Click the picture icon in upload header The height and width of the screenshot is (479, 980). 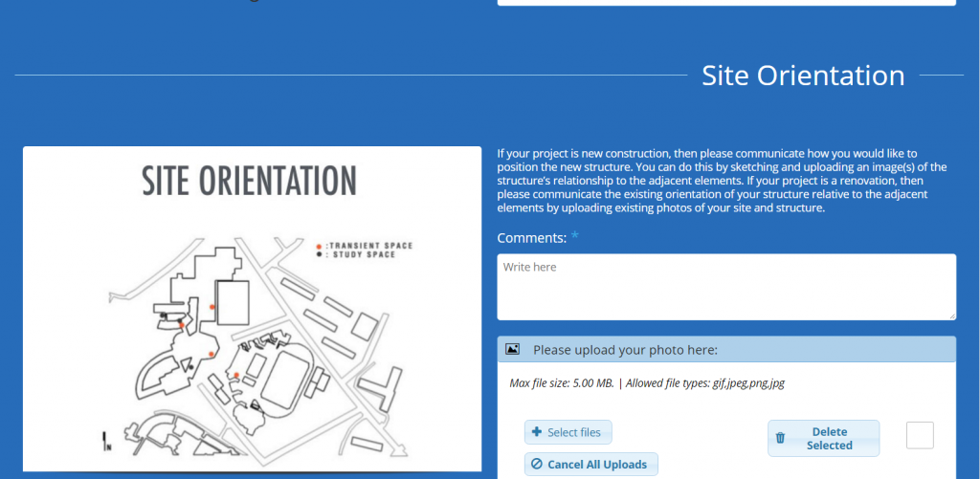(x=512, y=350)
